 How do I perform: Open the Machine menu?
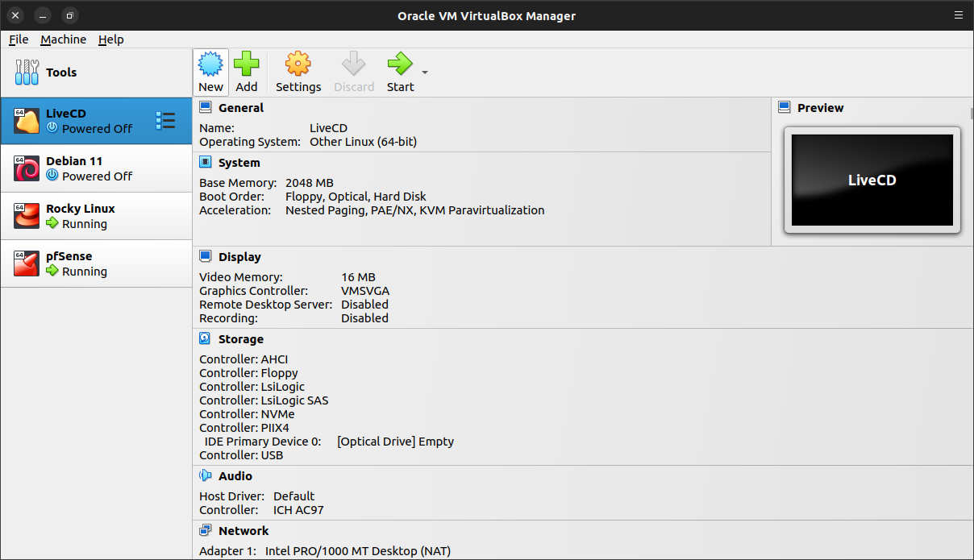(x=64, y=39)
